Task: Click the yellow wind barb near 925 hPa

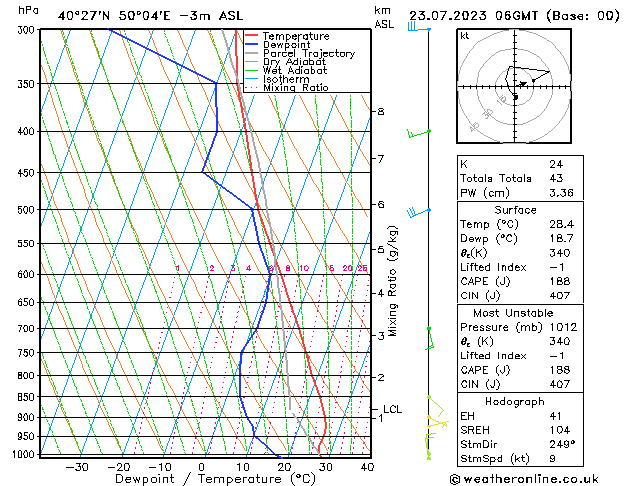Action: [x=438, y=422]
